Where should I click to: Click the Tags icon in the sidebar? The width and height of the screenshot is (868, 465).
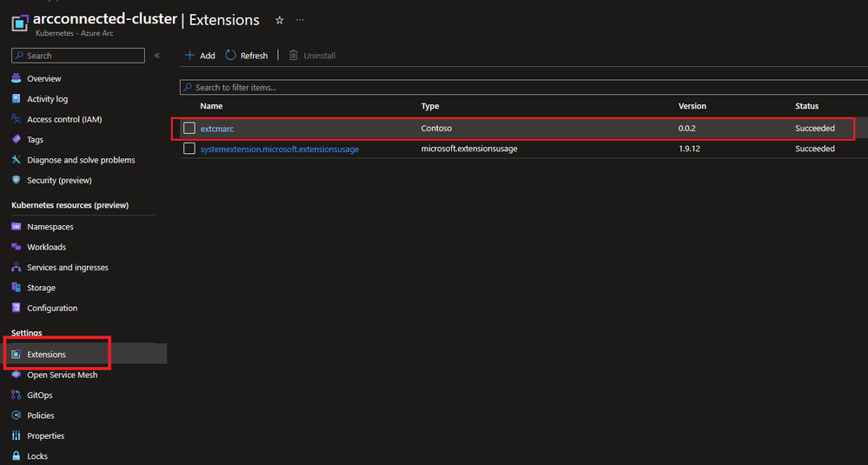(x=16, y=139)
